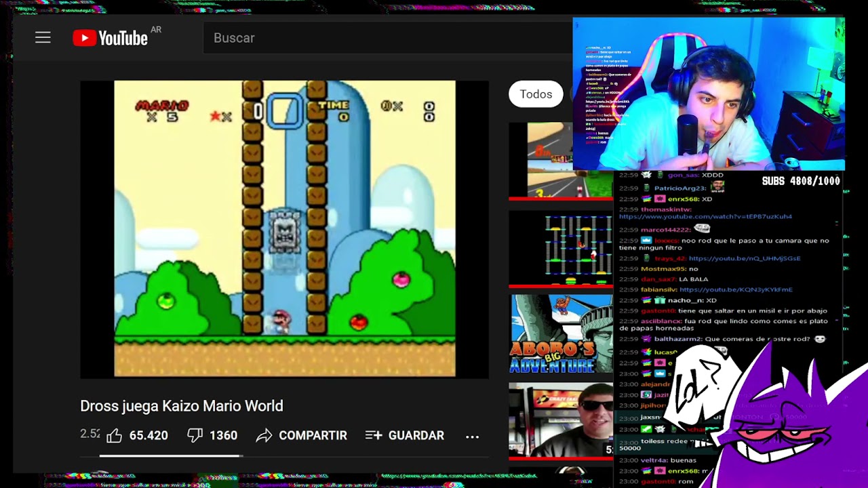Click the GUARDAR save button
The width and height of the screenshot is (868, 488).
click(405, 436)
